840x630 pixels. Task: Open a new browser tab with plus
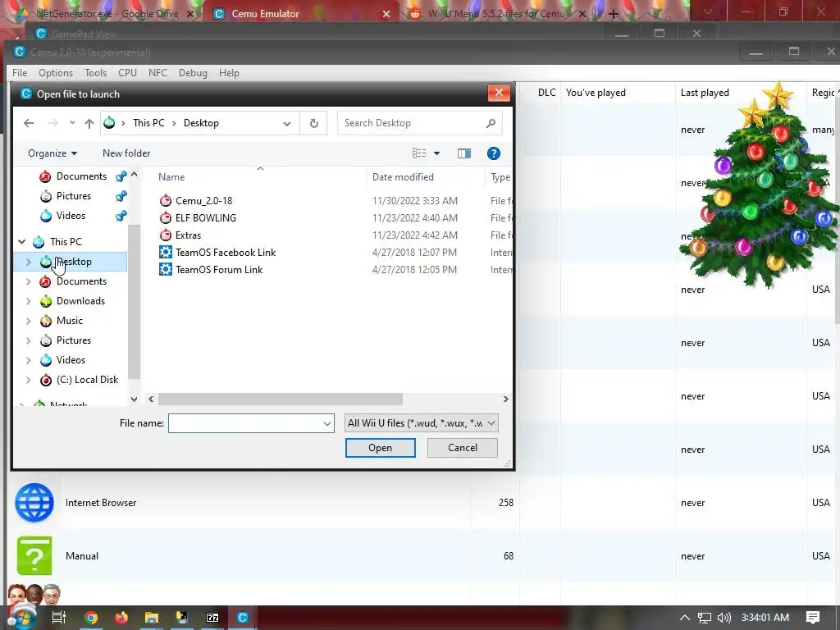[614, 15]
